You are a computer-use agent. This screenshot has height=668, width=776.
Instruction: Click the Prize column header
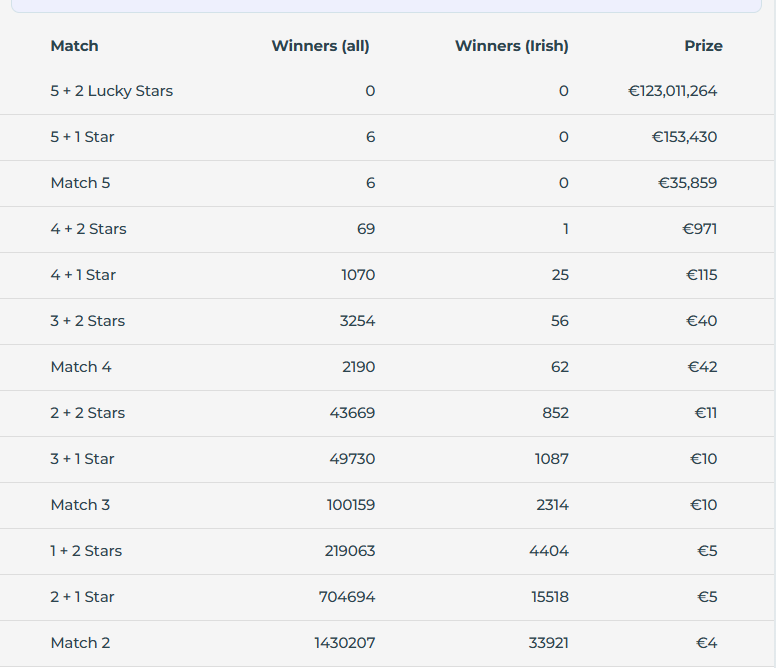coord(703,46)
